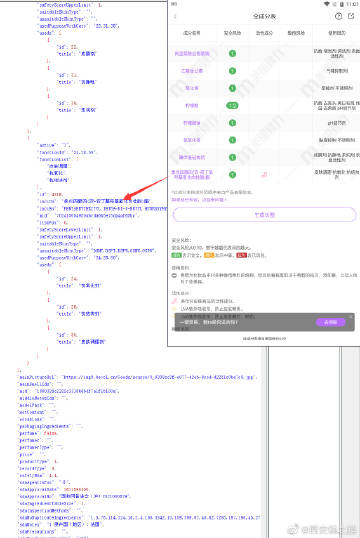Screen dimensions: 360x538
Task: Open the first ingredient name link in the table
Action: pos(192,54)
